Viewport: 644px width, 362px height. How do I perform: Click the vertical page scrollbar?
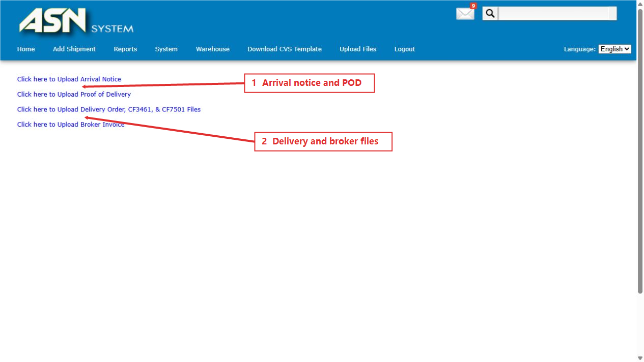coord(640,150)
